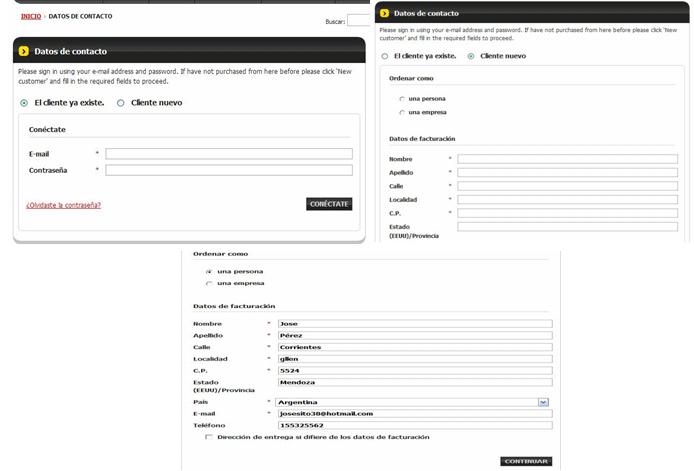The width and height of the screenshot is (694, 471).
Task: Enable the 'Dirección de entrega si difiere' checkbox
Action: click(x=208, y=437)
